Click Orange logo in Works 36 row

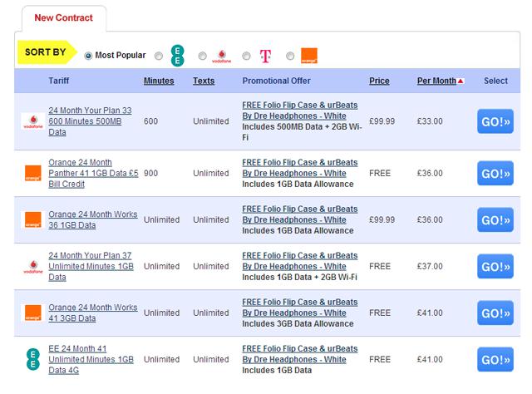point(33,220)
